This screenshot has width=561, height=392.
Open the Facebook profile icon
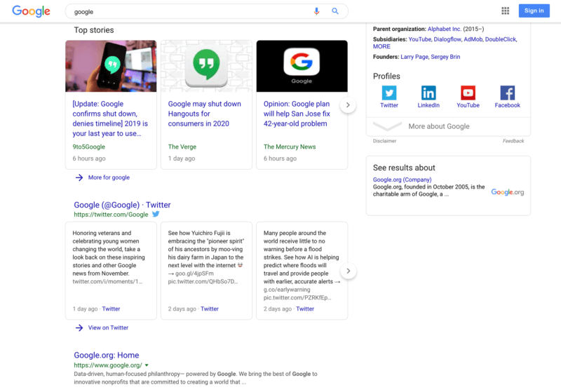pyautogui.click(x=507, y=93)
